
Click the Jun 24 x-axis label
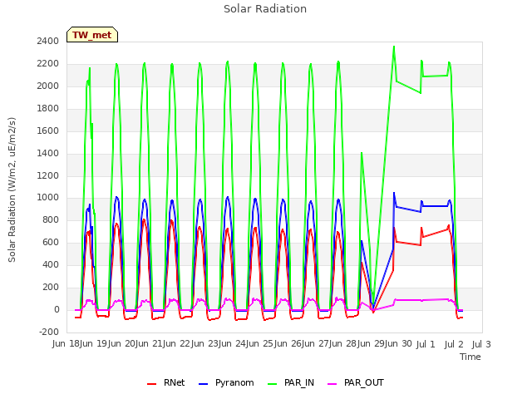(x=233, y=343)
